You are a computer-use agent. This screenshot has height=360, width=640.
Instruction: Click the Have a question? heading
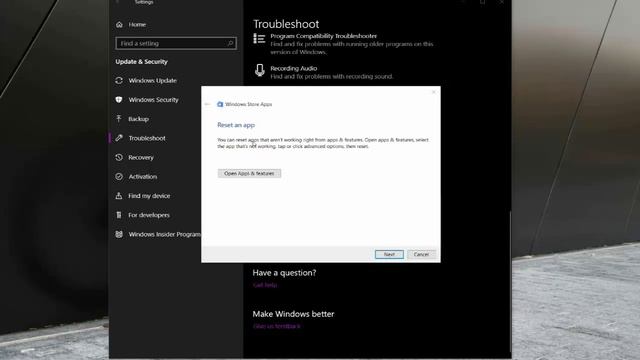[284, 273]
